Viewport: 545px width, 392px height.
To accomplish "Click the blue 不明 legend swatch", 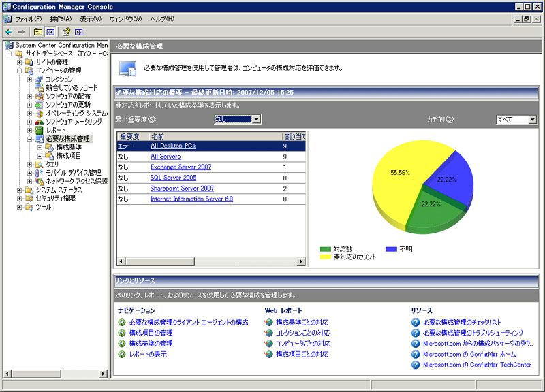I will [x=391, y=249].
